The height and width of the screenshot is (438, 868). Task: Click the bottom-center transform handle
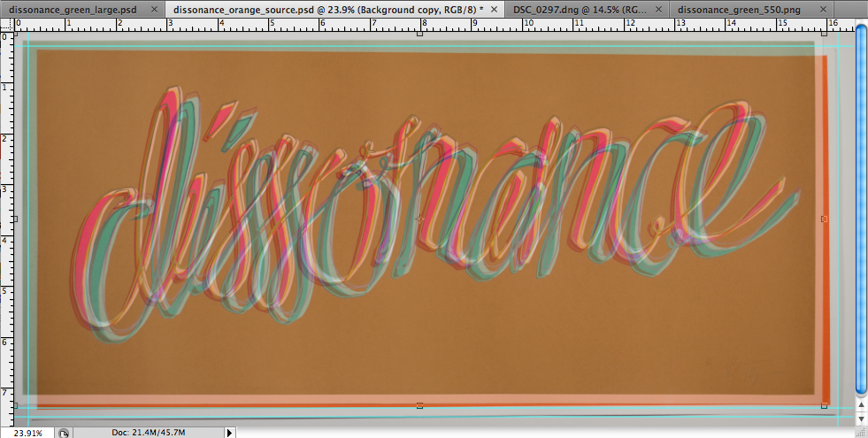(419, 405)
